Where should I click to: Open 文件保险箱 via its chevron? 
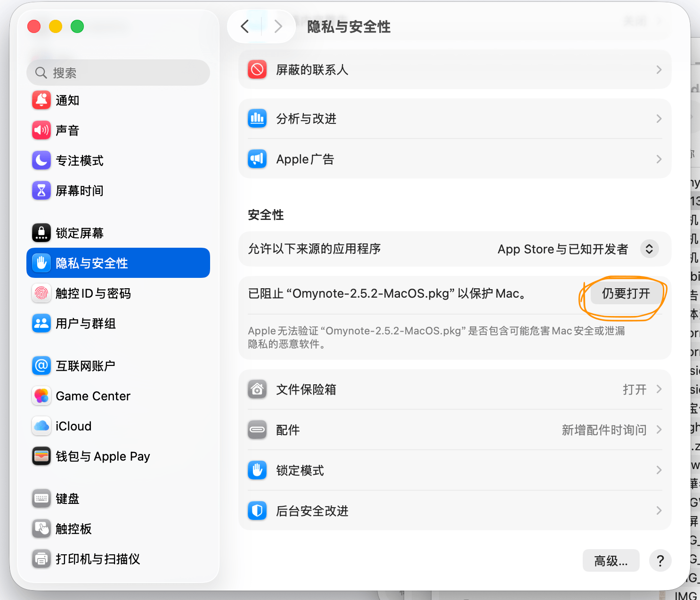659,389
